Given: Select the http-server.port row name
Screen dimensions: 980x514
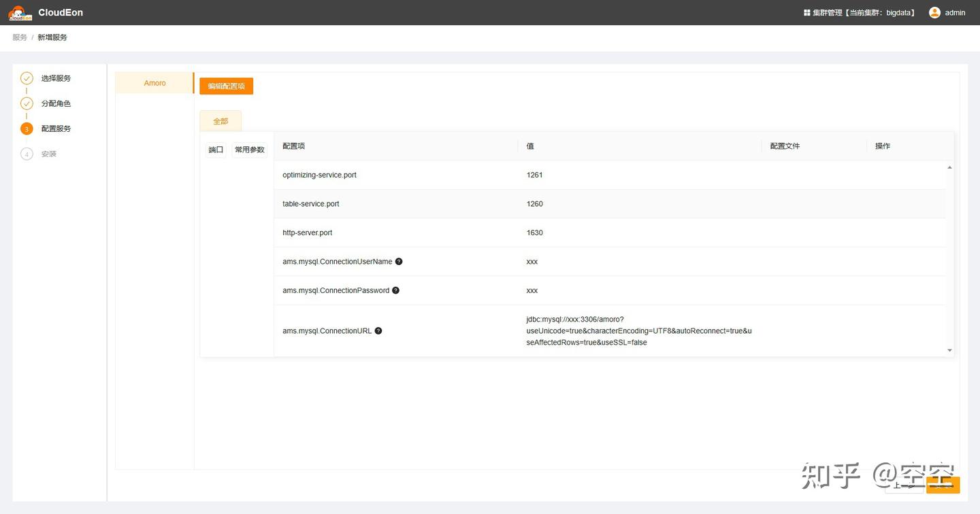Looking at the screenshot, I should (308, 233).
